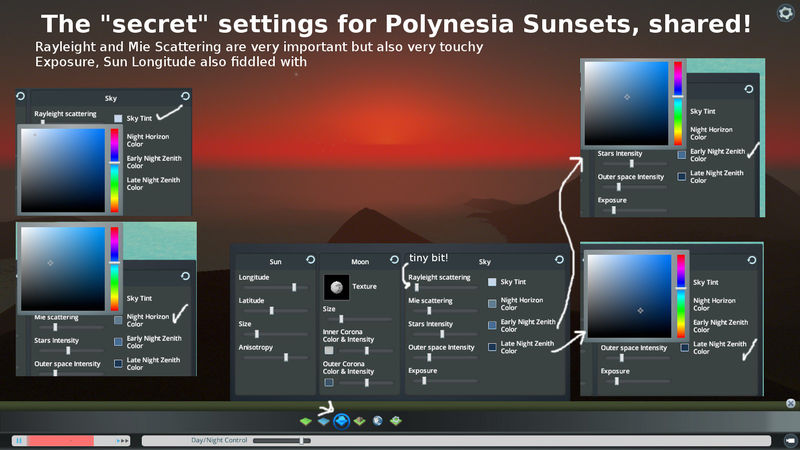Click the Sun Latitude slider handle
Screen dimensions: 800x450
coord(272,310)
